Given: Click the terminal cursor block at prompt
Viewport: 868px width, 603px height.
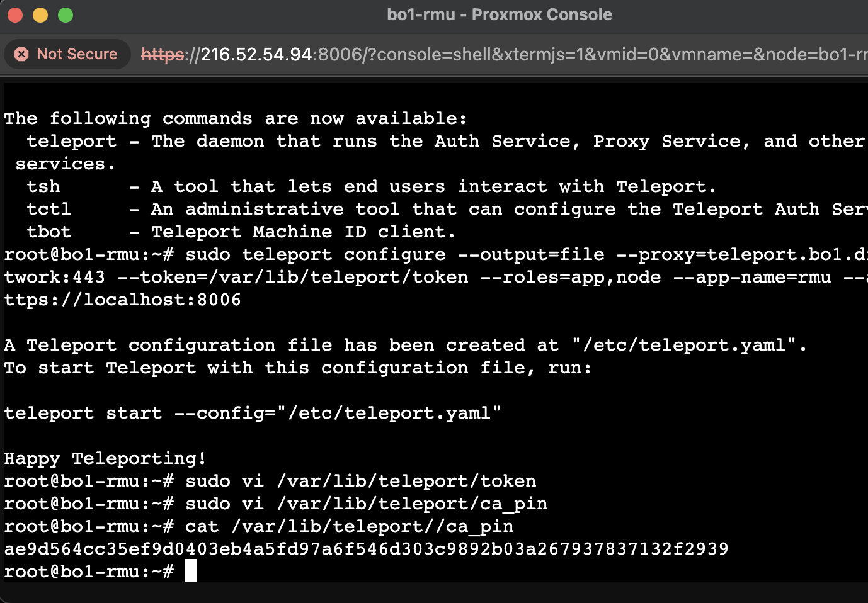Looking at the screenshot, I should click(x=191, y=571).
